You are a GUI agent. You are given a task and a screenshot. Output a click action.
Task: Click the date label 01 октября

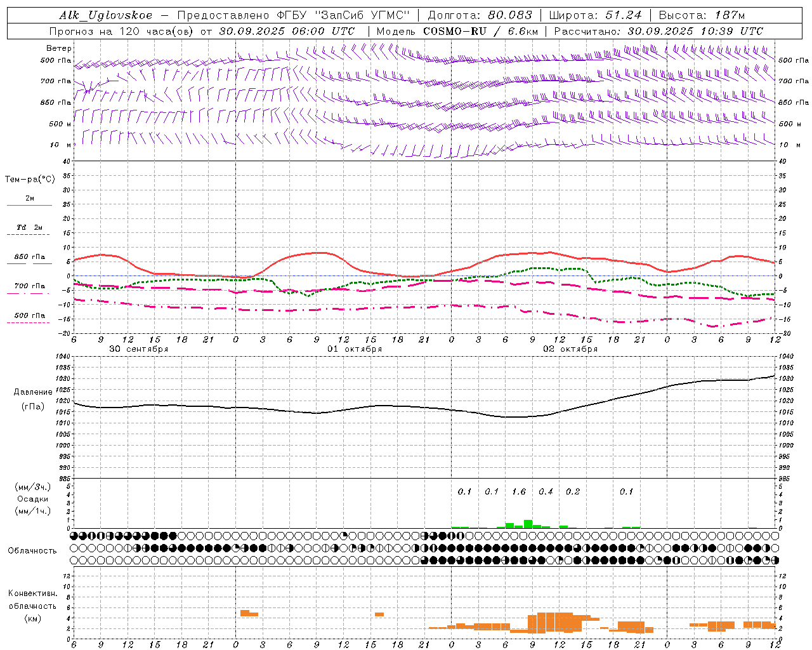tap(355, 349)
